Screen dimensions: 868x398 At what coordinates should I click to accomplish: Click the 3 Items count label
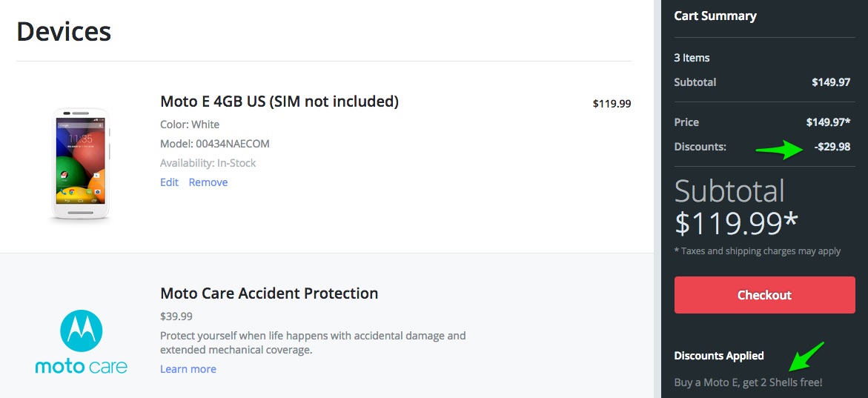coord(692,58)
